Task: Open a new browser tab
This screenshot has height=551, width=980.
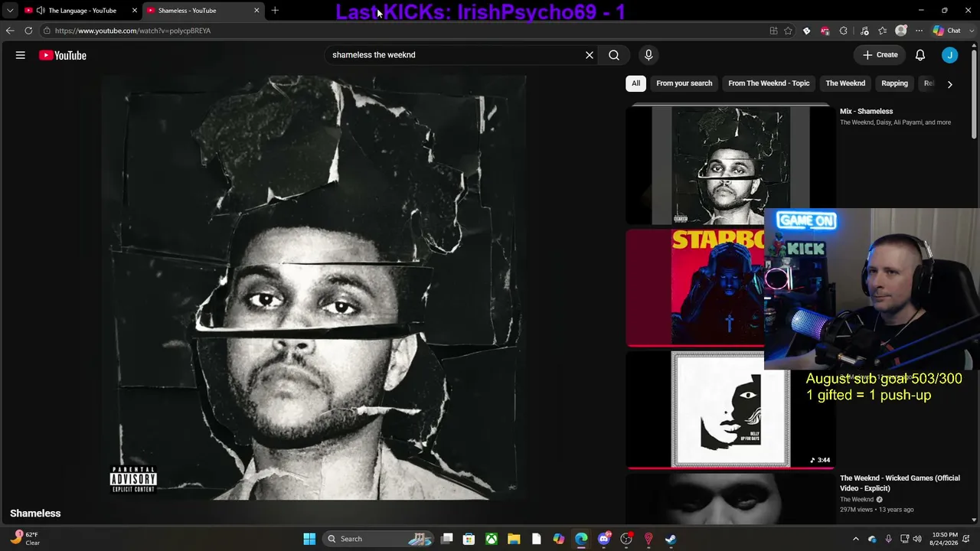Action: (x=275, y=11)
